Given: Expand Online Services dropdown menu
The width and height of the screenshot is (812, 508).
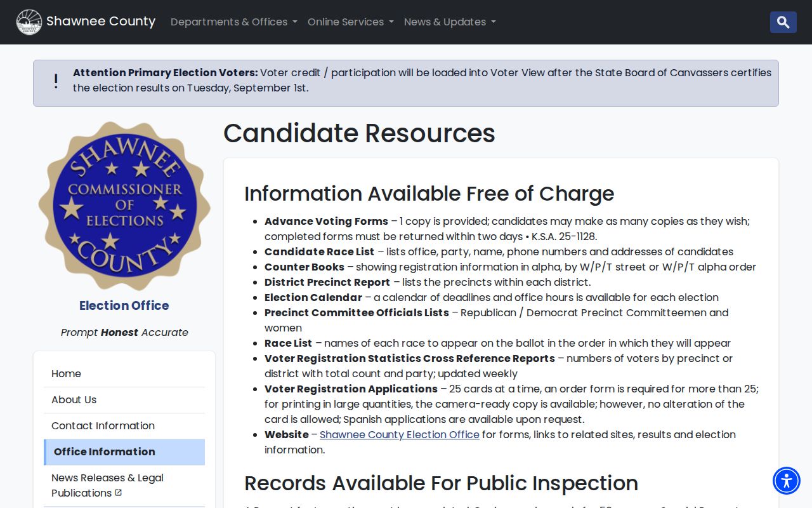Looking at the screenshot, I should [351, 22].
